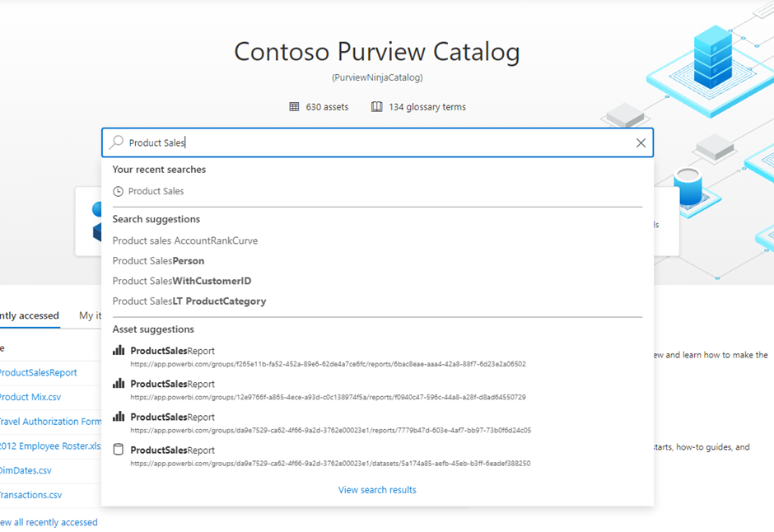
Task: Click the magnifier search icon in search box
Action: (117, 142)
